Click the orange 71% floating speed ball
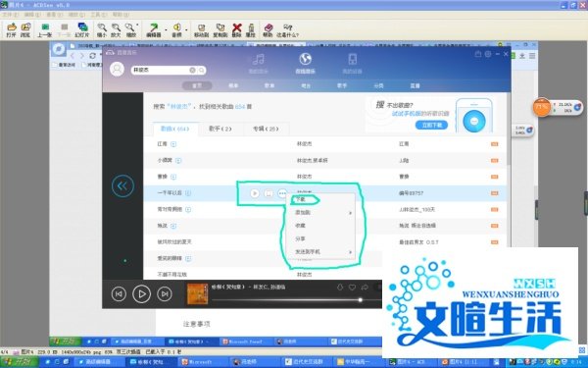The width and height of the screenshot is (588, 368). 541,107
